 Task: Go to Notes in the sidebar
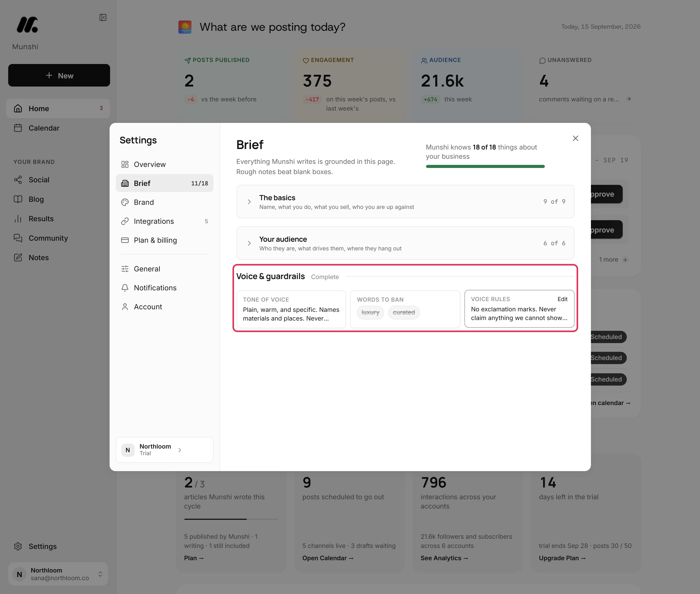[x=58, y=258]
